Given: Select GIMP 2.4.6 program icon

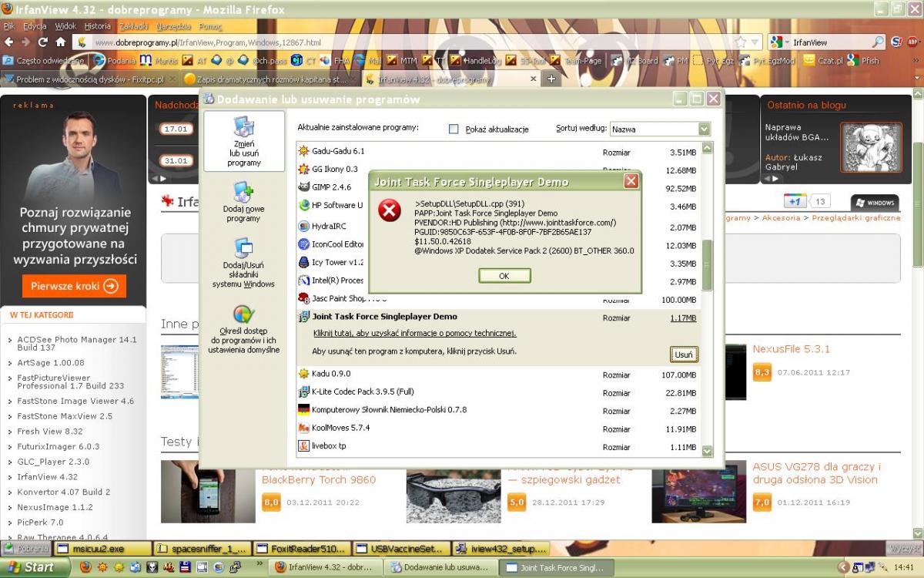Looking at the screenshot, I should [304, 187].
